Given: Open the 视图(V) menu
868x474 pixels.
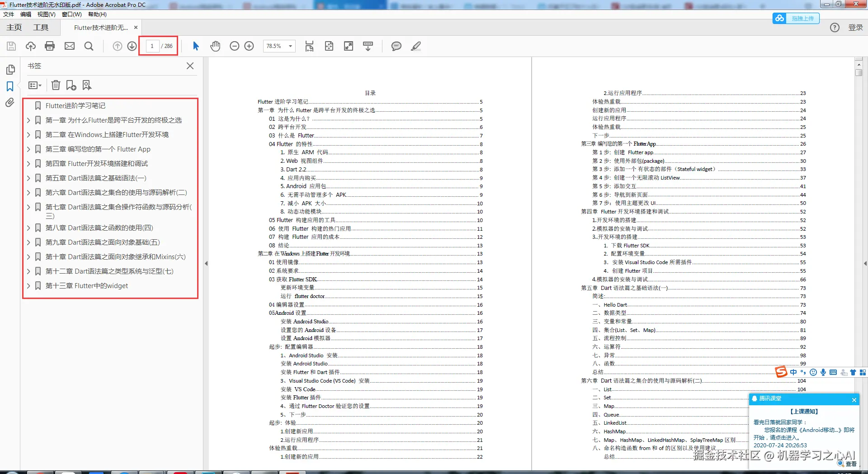Looking at the screenshot, I should click(47, 14).
